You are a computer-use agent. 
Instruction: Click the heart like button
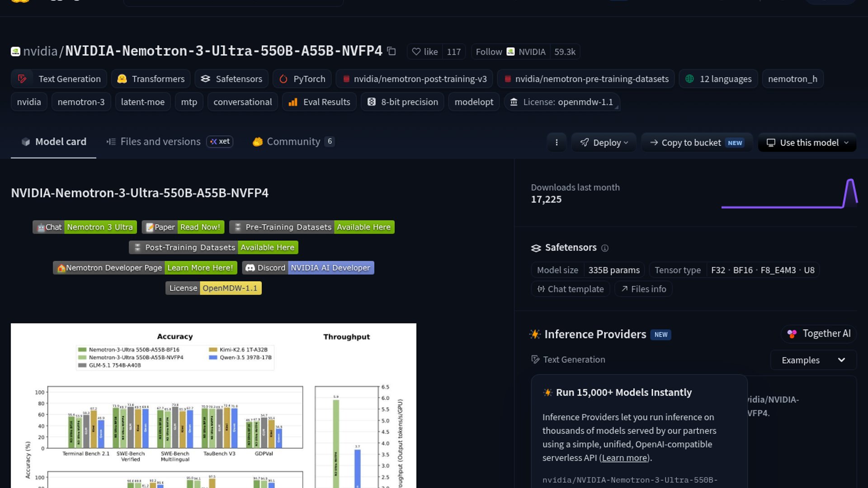425,52
